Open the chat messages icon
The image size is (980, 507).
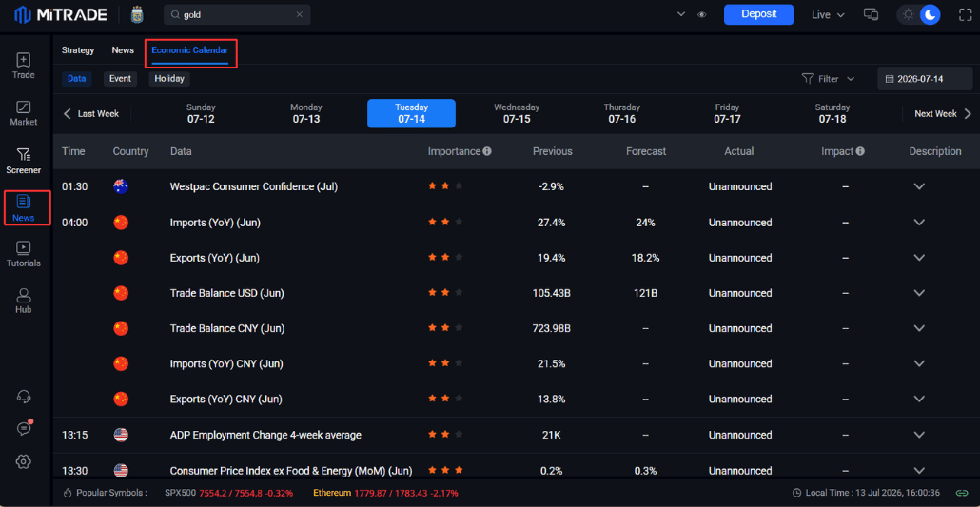tap(24, 428)
